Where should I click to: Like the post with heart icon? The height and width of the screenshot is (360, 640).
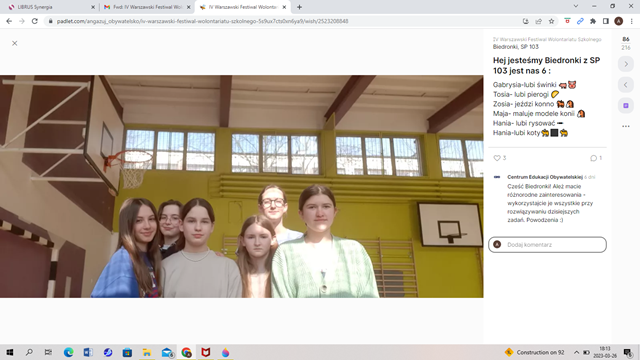click(497, 158)
